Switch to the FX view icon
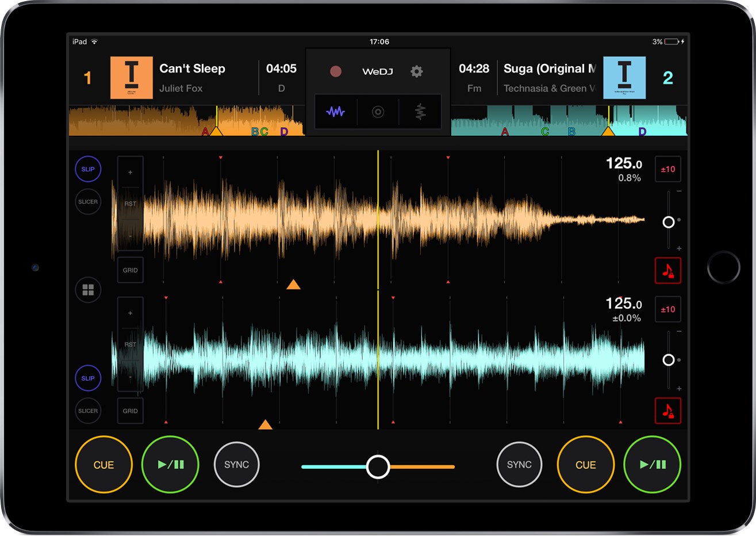 pos(419,112)
